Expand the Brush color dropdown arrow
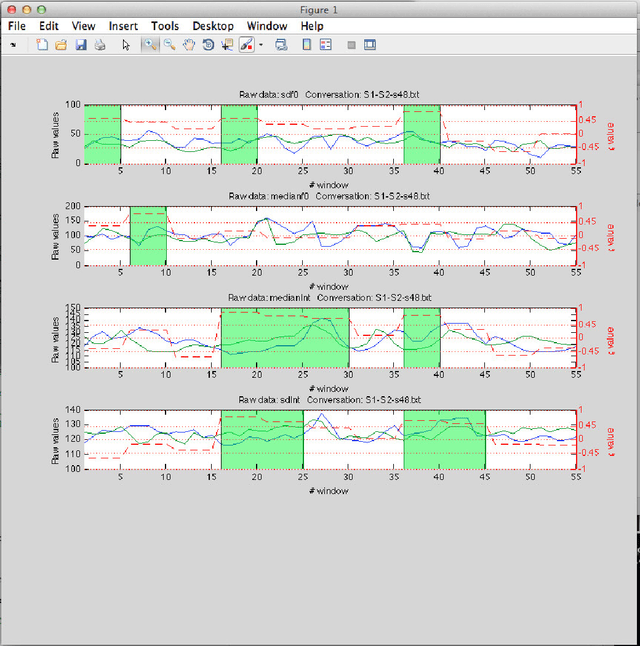Screen dimensions: 640x646 [x=260, y=45]
